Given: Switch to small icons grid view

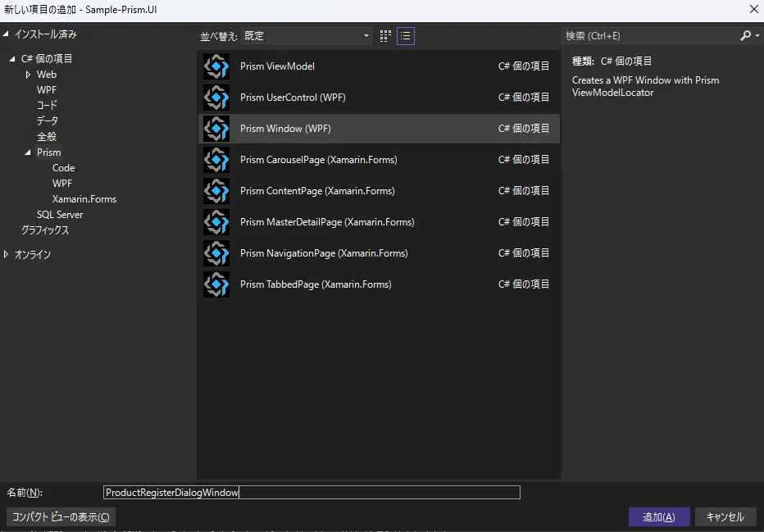Looking at the screenshot, I should pyautogui.click(x=385, y=36).
